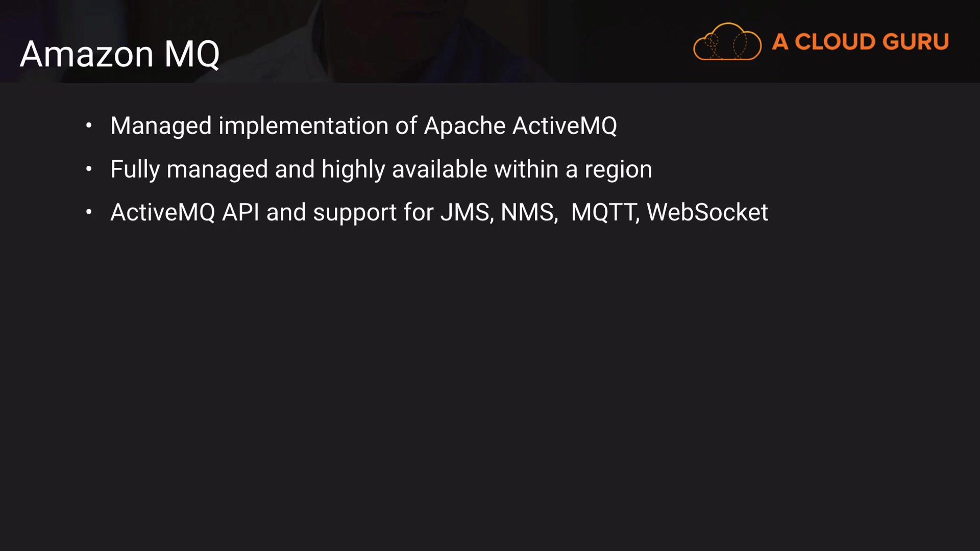Click the second bullet point dot
The width and height of the screenshot is (980, 551).
tap(89, 168)
